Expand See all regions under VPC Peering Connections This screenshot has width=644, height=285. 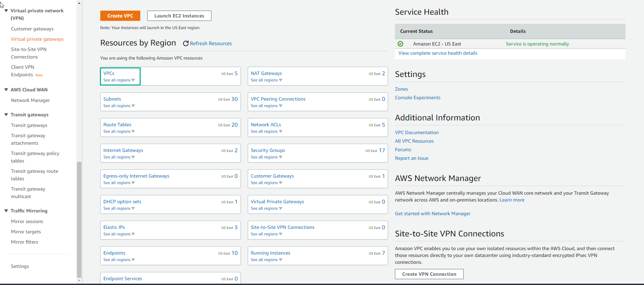(x=267, y=106)
